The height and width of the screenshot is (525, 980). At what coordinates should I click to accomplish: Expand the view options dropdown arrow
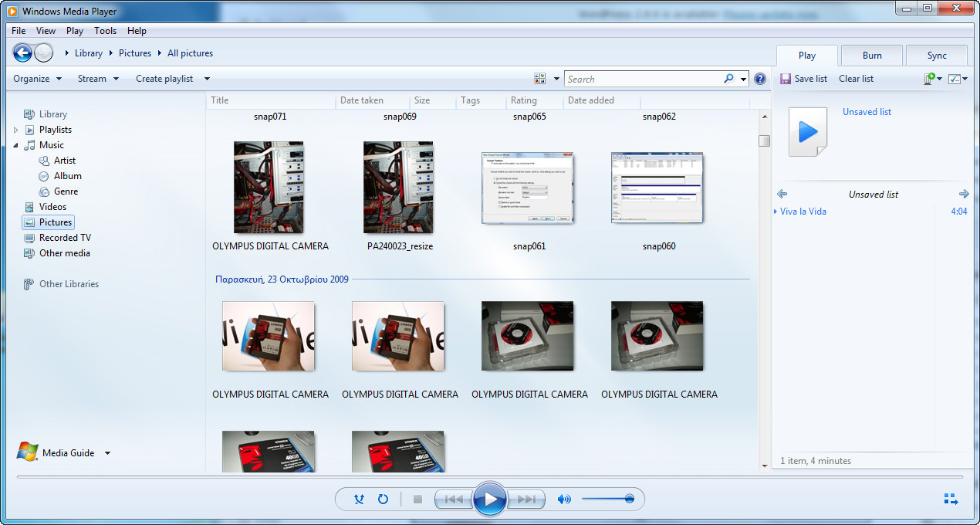click(556, 79)
